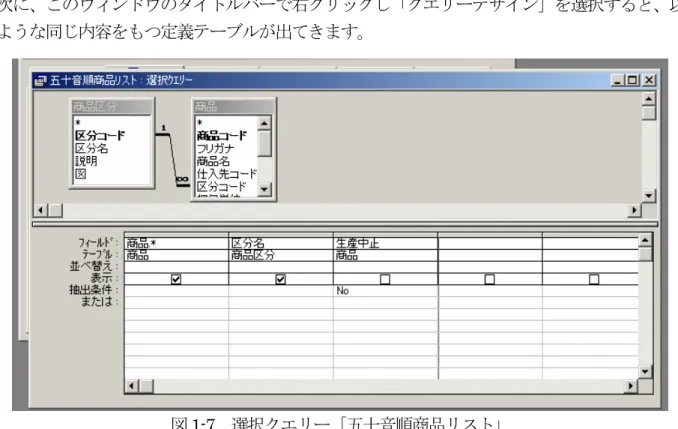Check the 表示 box in fourth empty column

(489, 279)
